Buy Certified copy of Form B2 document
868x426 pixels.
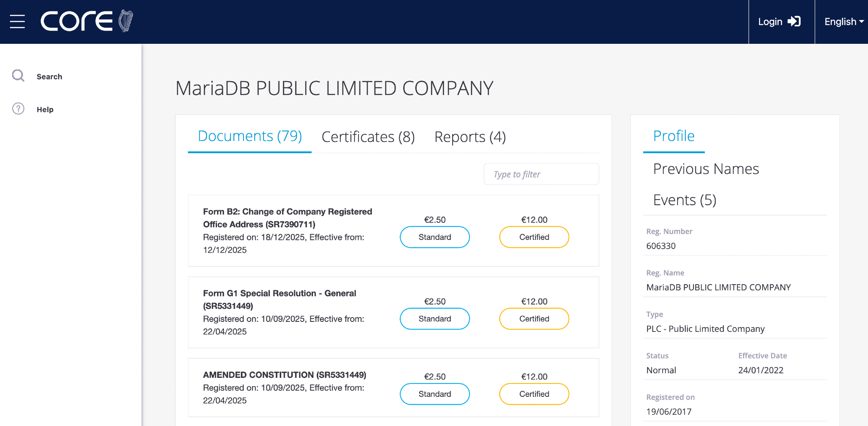coord(534,237)
